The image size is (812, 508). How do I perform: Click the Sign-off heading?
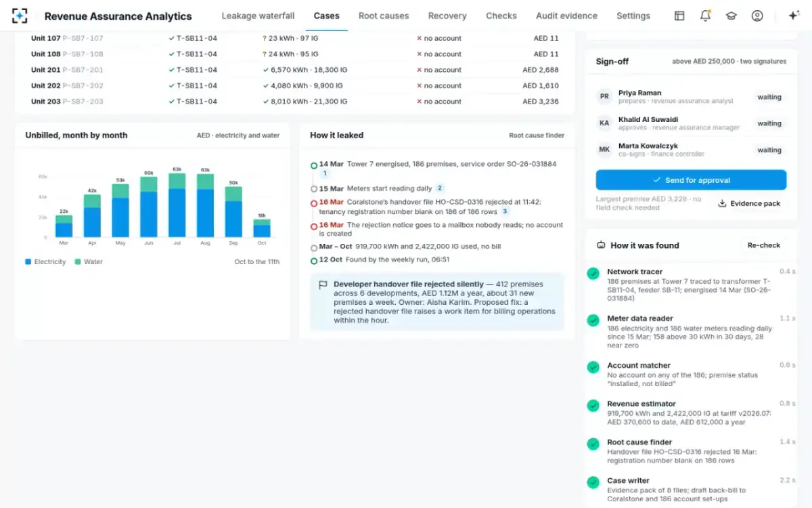click(612, 62)
